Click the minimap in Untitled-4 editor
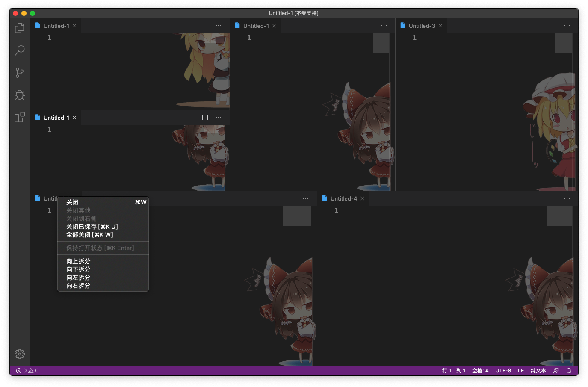588x387 pixels. click(x=559, y=216)
